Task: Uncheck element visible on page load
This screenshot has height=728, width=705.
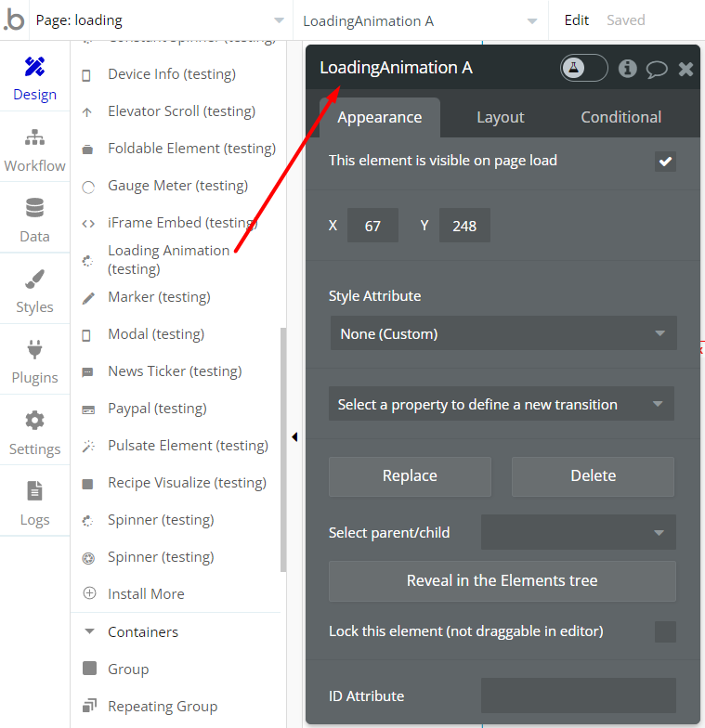Action: [x=665, y=162]
